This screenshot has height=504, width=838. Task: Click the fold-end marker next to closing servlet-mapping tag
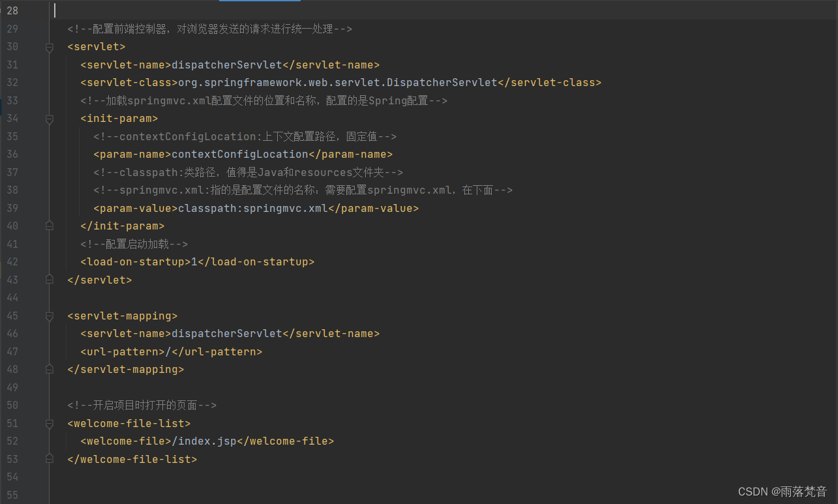point(49,369)
